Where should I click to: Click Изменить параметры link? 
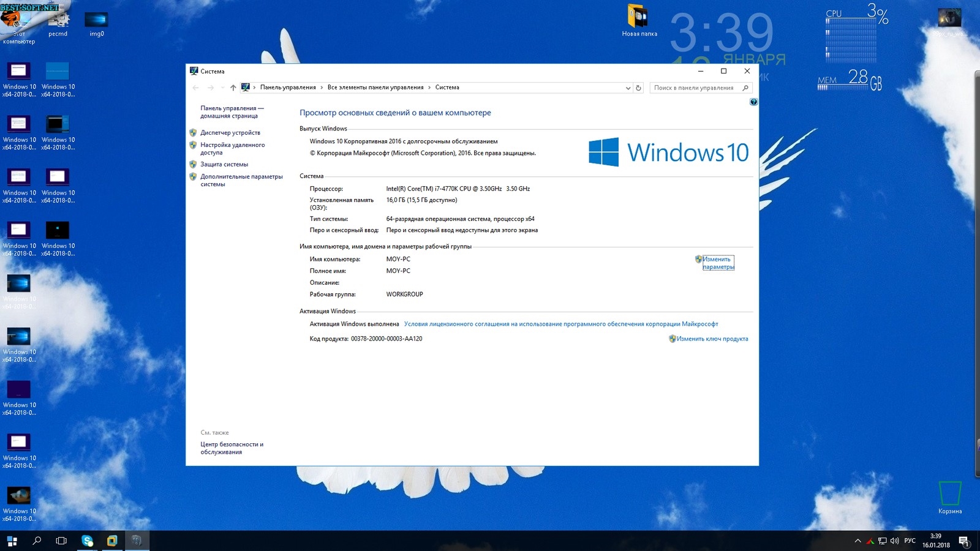(718, 263)
